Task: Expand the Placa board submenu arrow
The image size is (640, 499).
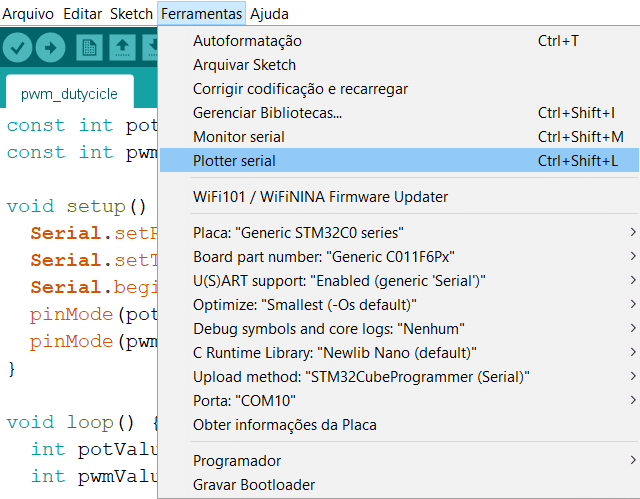Action: (632, 233)
